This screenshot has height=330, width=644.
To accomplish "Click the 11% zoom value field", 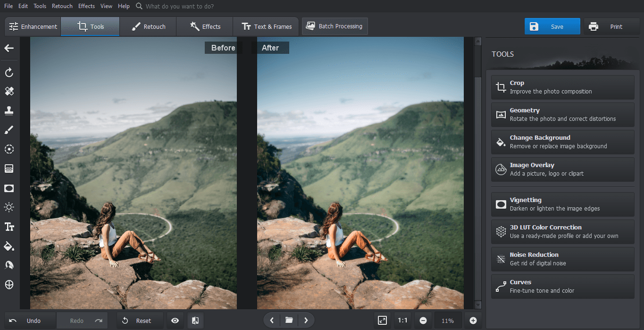I will click(448, 321).
